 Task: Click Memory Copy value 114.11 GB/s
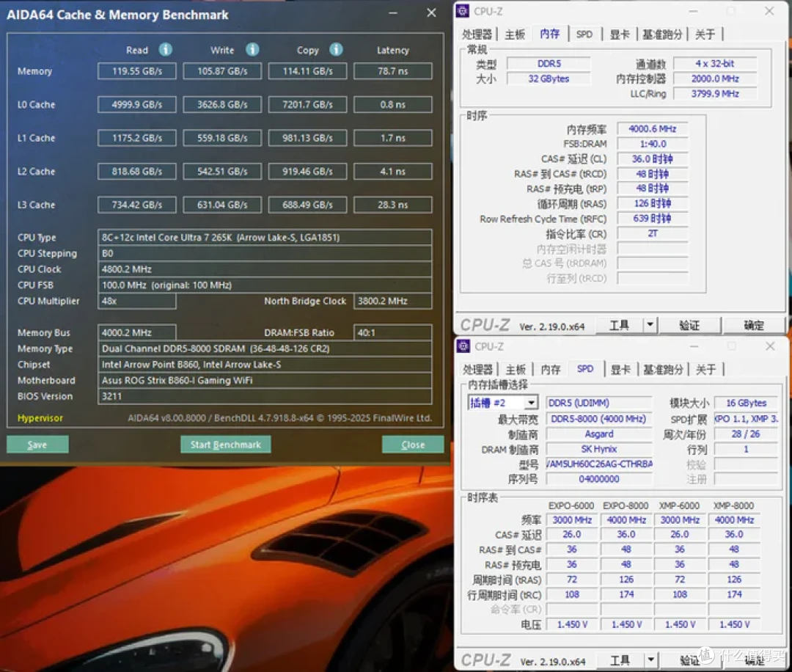pyautogui.click(x=307, y=71)
